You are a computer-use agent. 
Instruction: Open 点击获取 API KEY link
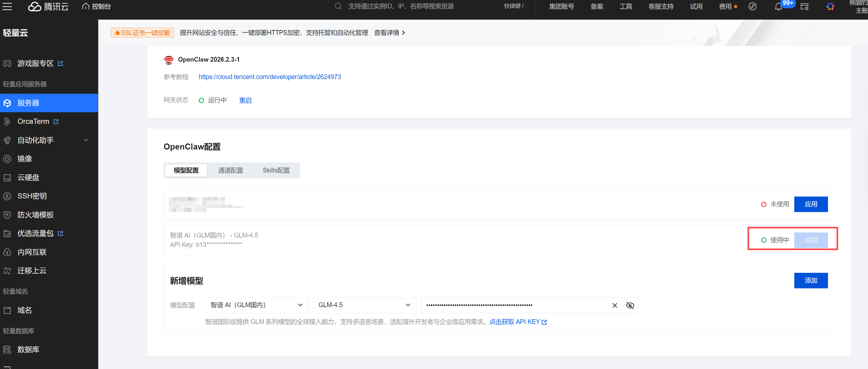point(518,322)
